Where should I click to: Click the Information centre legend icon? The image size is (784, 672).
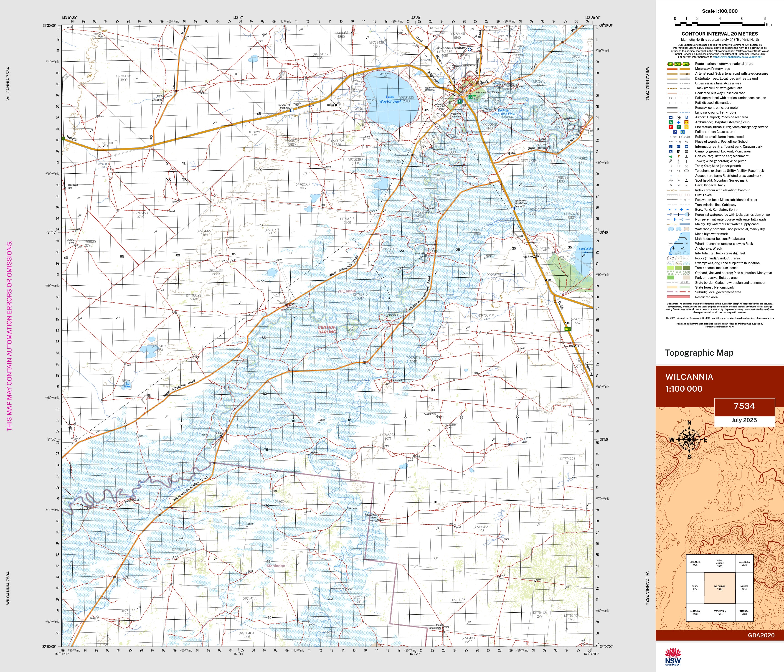[x=671, y=146]
